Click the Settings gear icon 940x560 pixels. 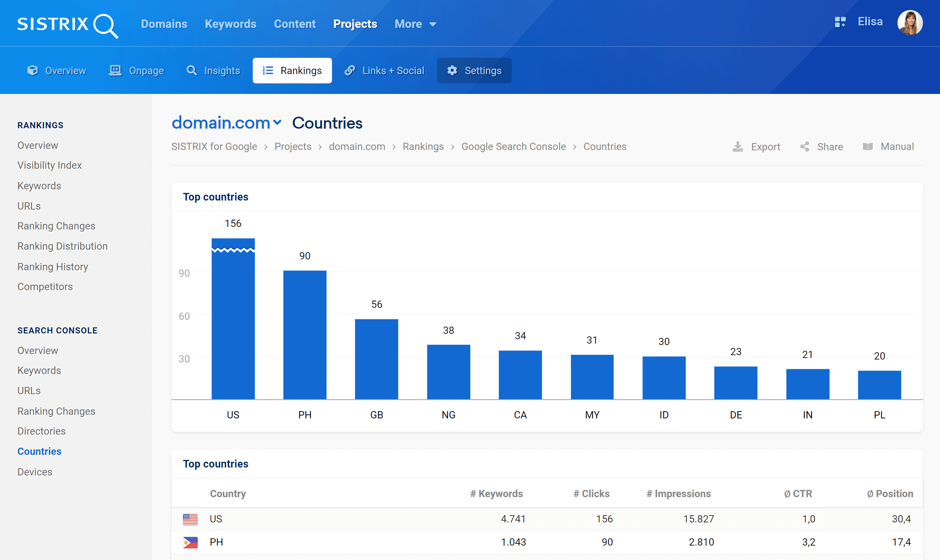tap(452, 71)
